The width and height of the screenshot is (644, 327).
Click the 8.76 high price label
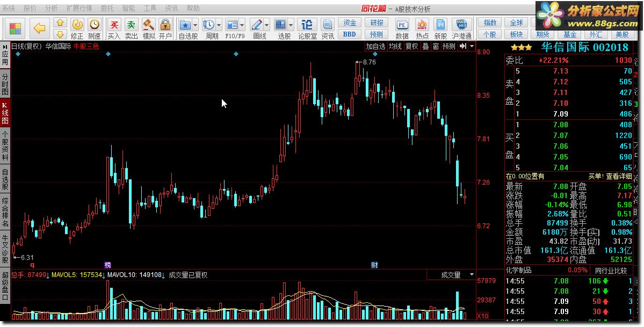tap(369, 62)
